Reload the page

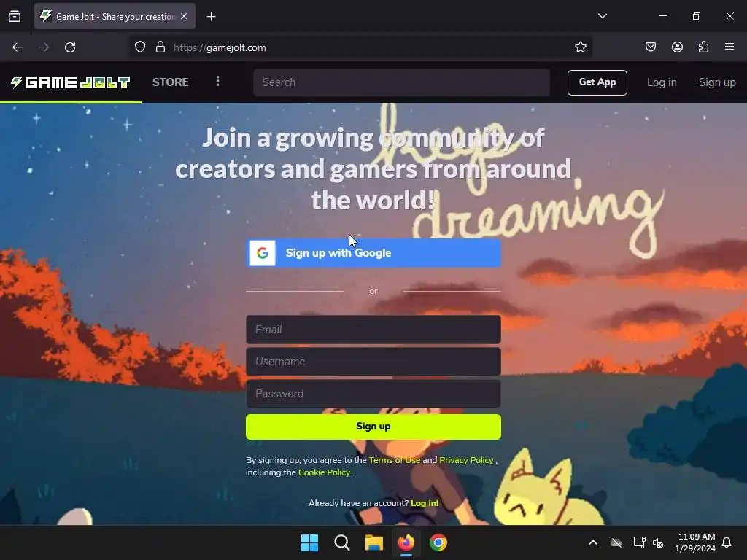point(70,47)
